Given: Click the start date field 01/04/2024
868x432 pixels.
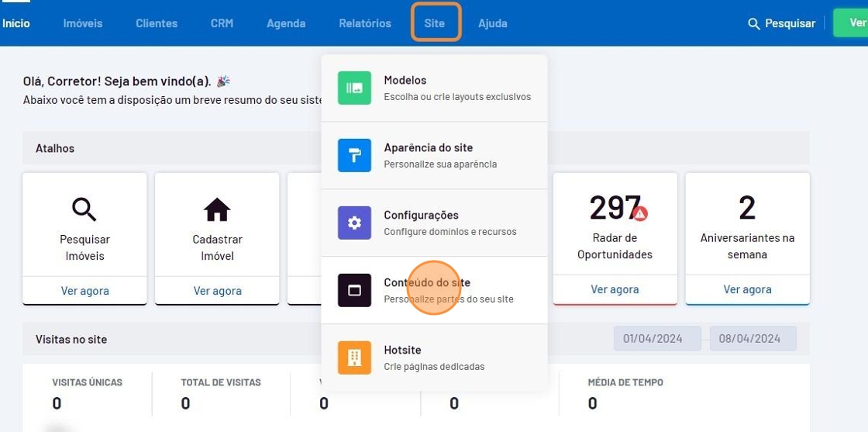Looking at the screenshot, I should 656,338.
